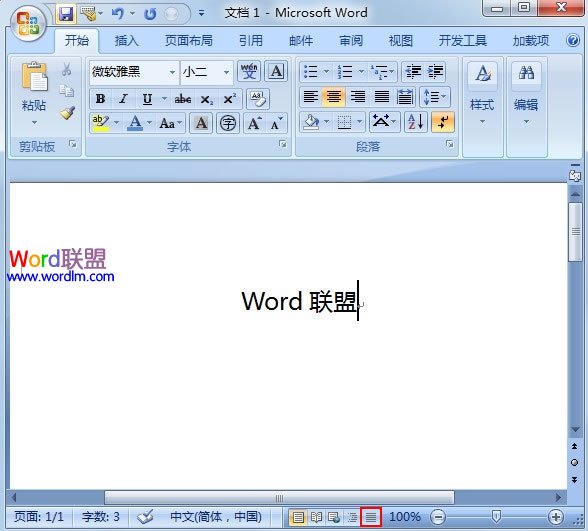Viewport: 588px width, 531px height.
Task: Switch to Outline view in status bar
Action: point(352,518)
